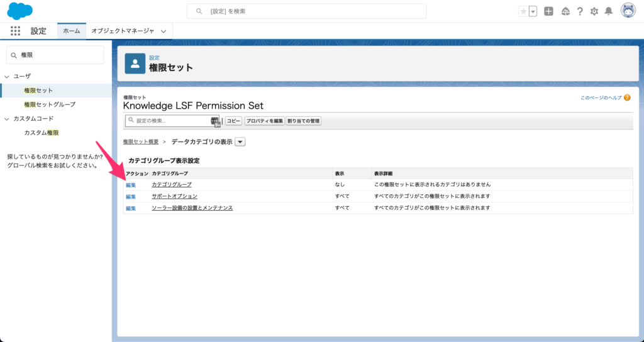Click the コピー button
The width and height of the screenshot is (644, 342).
[234, 121]
